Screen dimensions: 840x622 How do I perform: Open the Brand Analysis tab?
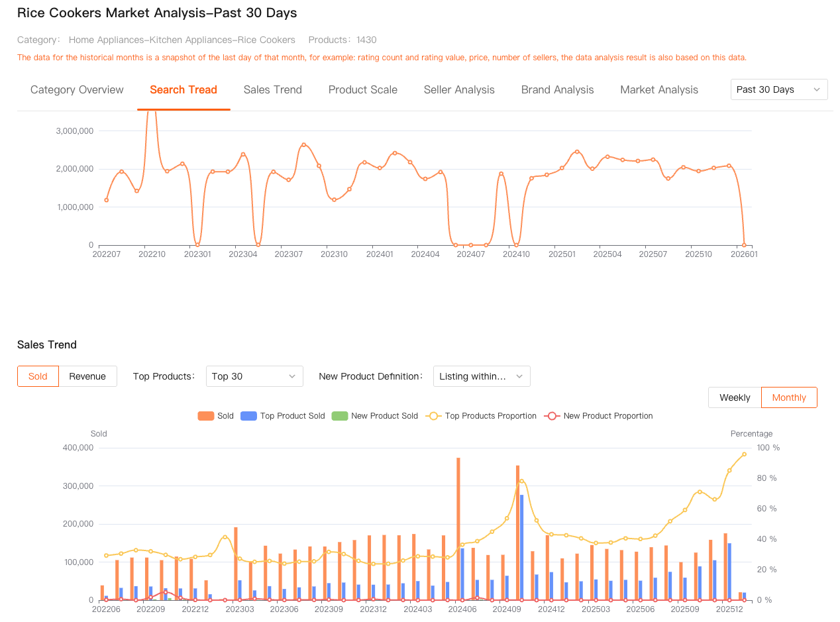coord(557,90)
